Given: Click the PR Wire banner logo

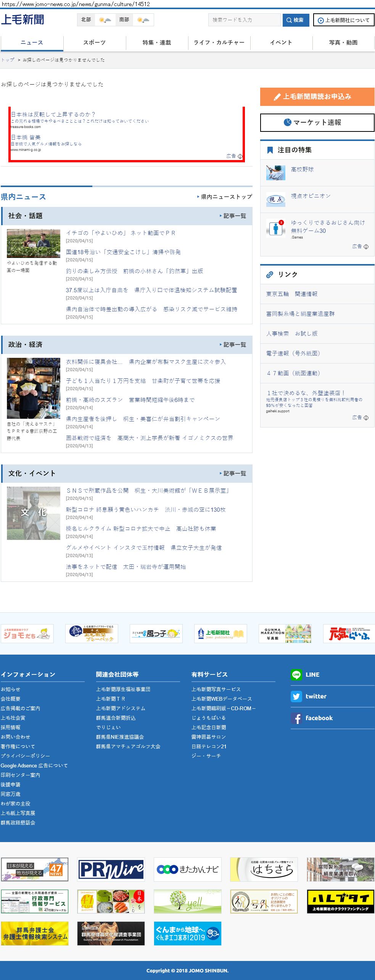Looking at the screenshot, I should [x=111, y=870].
